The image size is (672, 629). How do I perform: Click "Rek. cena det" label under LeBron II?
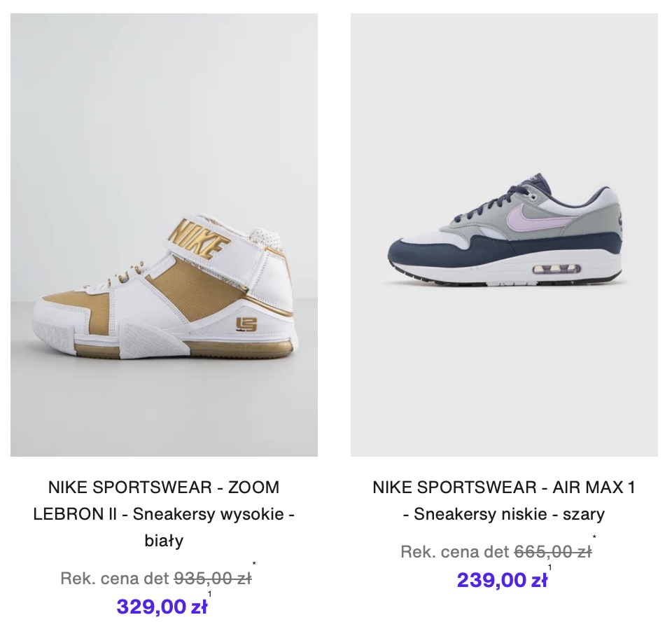[115, 579]
